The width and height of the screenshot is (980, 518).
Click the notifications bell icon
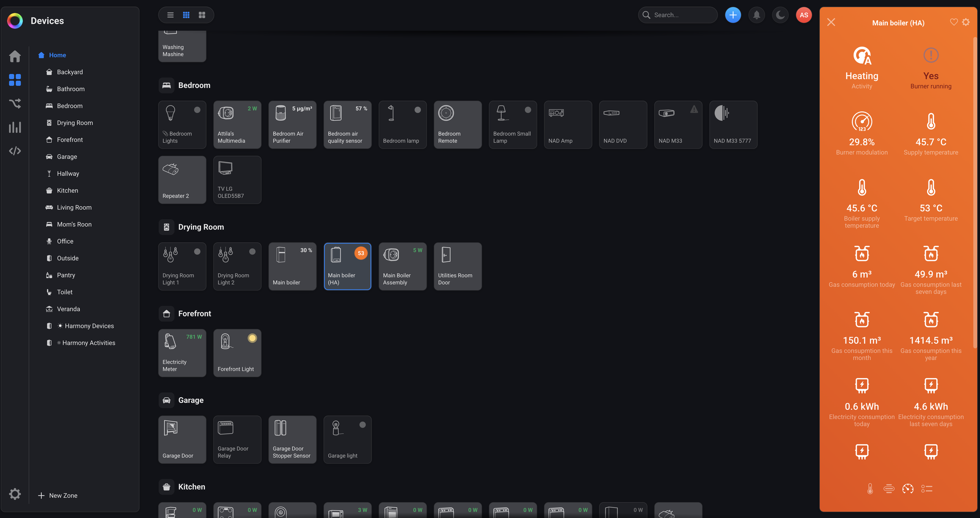pyautogui.click(x=756, y=15)
